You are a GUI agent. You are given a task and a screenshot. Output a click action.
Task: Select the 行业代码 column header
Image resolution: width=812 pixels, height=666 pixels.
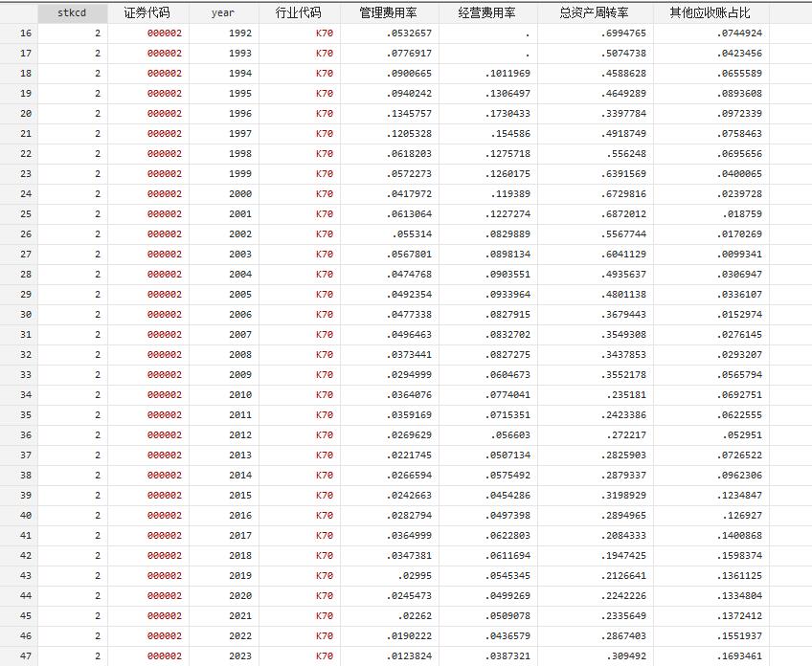[x=300, y=13]
